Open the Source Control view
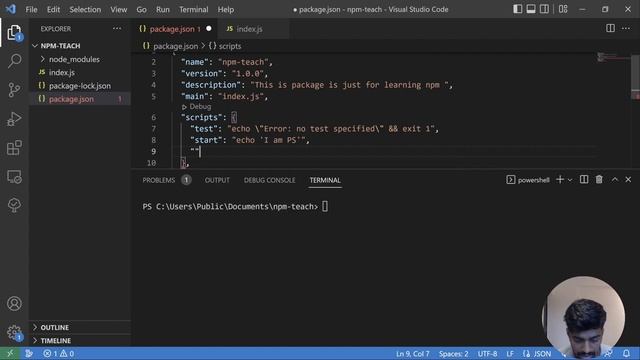The width and height of the screenshot is (640, 360). 14,90
